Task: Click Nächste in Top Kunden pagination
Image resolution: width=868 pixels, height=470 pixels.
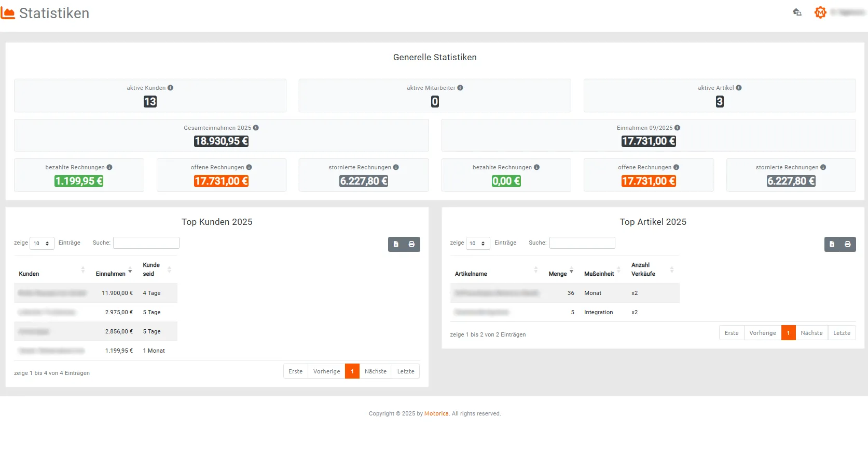Action: click(375, 371)
